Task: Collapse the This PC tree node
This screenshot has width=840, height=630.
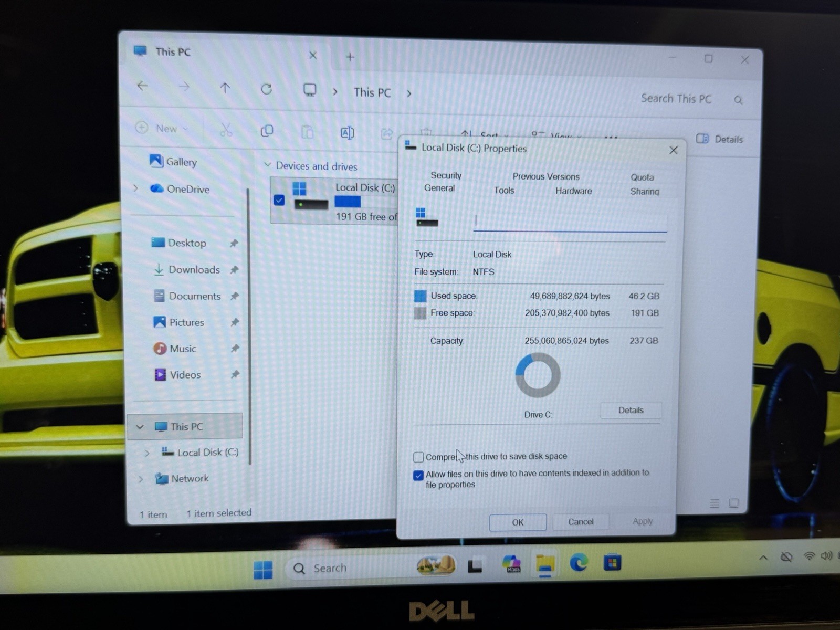Action: [140, 427]
